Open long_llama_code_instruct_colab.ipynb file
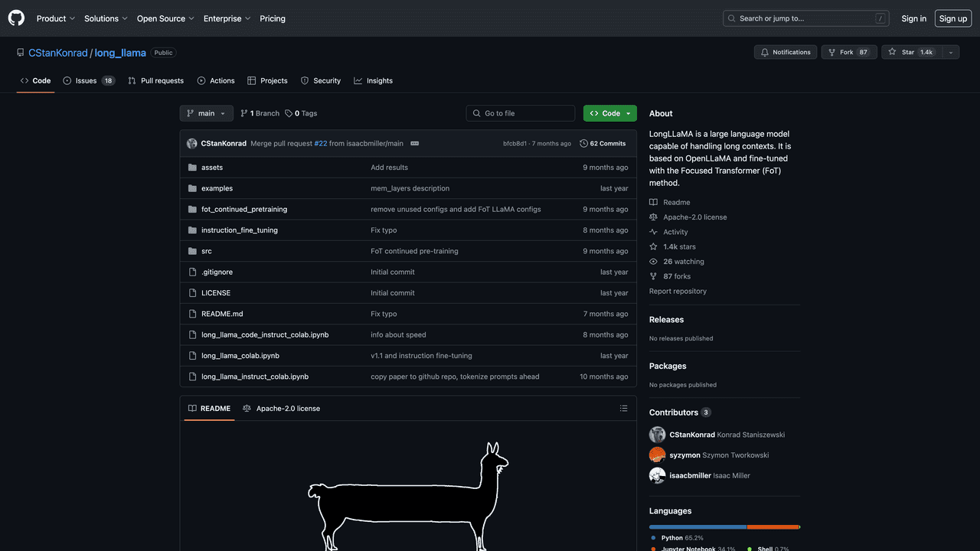 [x=265, y=334]
